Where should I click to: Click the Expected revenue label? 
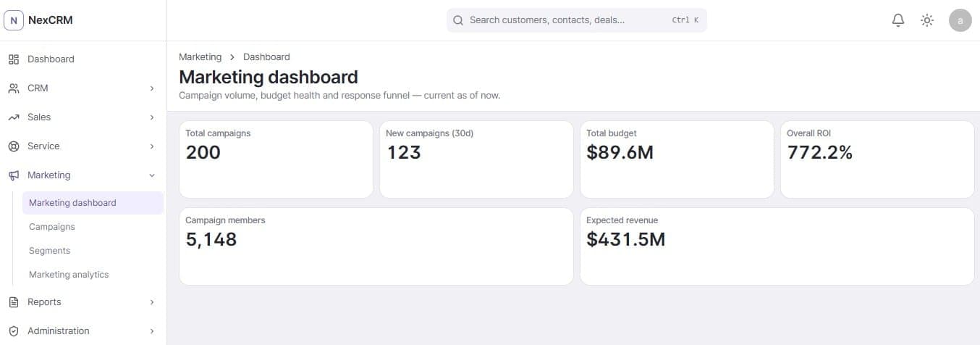(622, 220)
